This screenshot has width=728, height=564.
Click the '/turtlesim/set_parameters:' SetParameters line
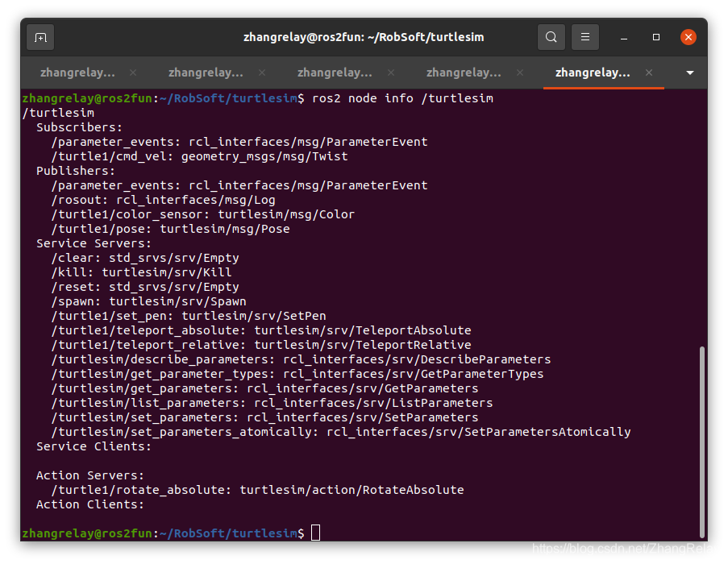[264, 417]
